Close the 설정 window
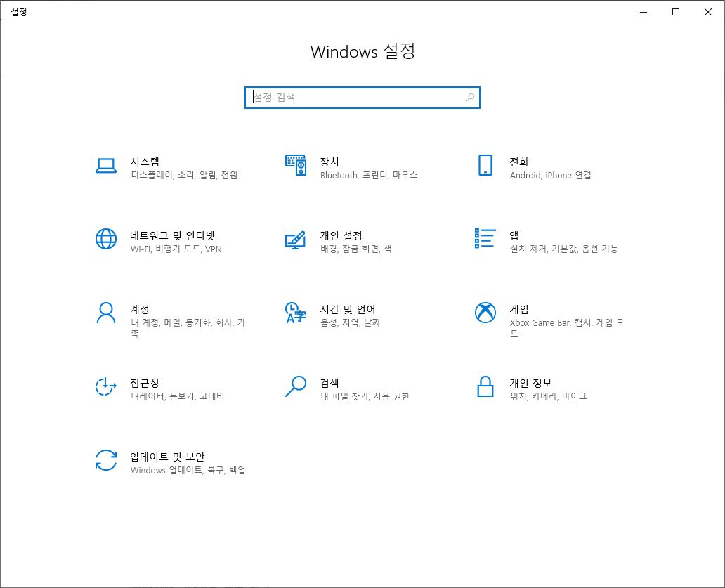The width and height of the screenshot is (725, 588). pyautogui.click(x=708, y=12)
